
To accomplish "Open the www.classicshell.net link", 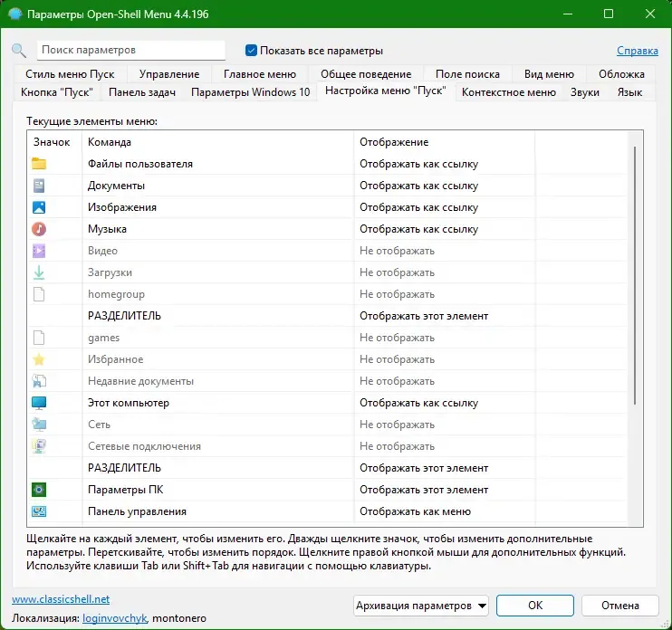I will 61,599.
